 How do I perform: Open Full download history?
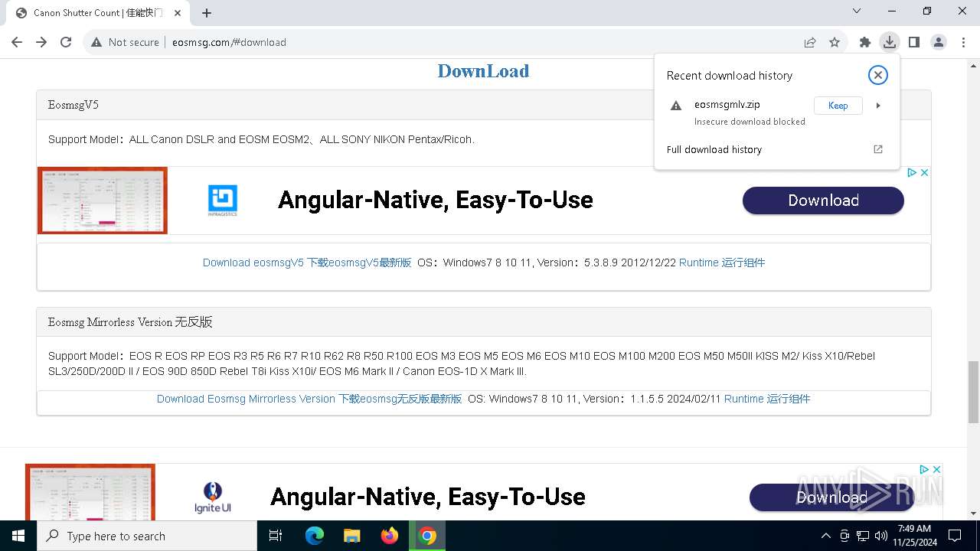(714, 149)
